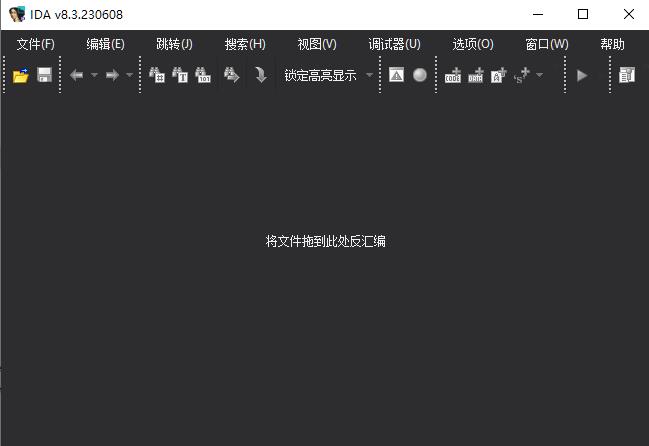This screenshot has height=446, width=649.
Task: Click the binoculars search immediate value icon
Action: tap(157, 75)
